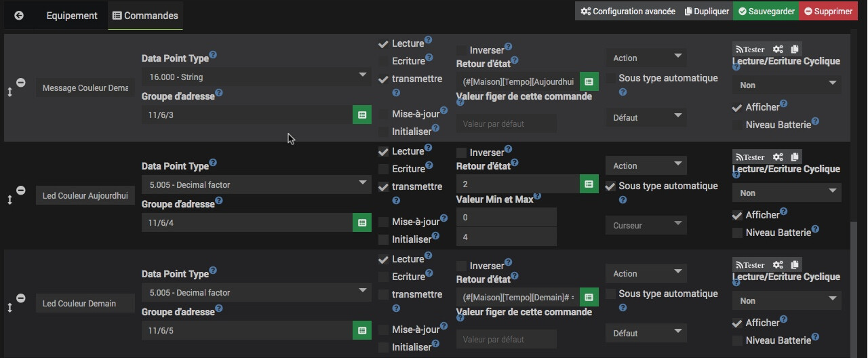Click the back arrow icon
This screenshot has width=868, height=358.
coord(19,15)
